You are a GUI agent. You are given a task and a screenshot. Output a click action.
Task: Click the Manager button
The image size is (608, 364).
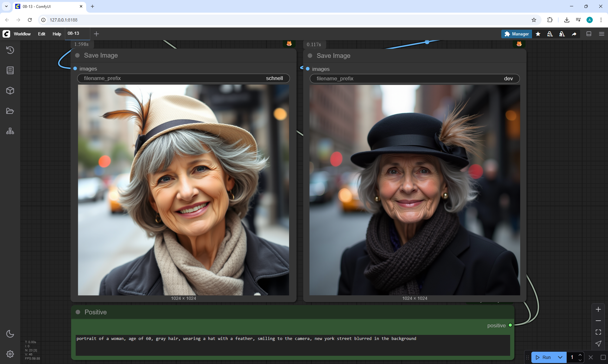[516, 34]
